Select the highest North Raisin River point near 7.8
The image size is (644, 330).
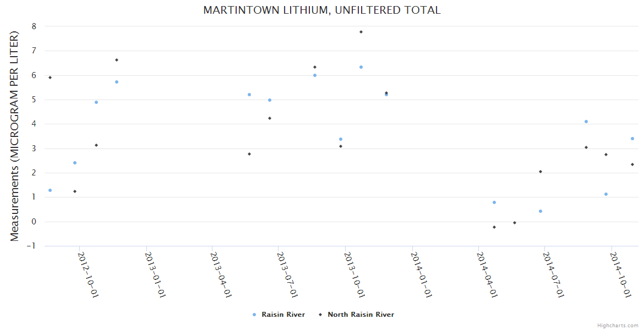pos(361,32)
